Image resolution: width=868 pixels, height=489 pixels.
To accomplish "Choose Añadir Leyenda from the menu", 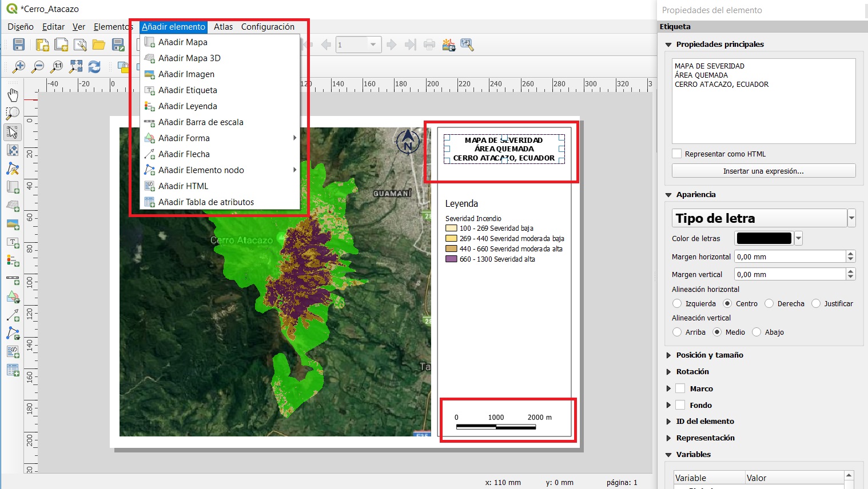I will tap(188, 106).
